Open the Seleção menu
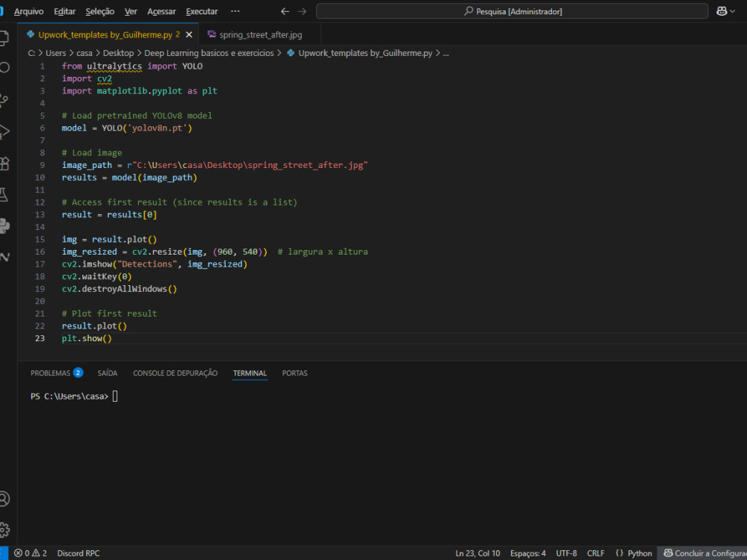The width and height of the screenshot is (747, 560). click(100, 11)
